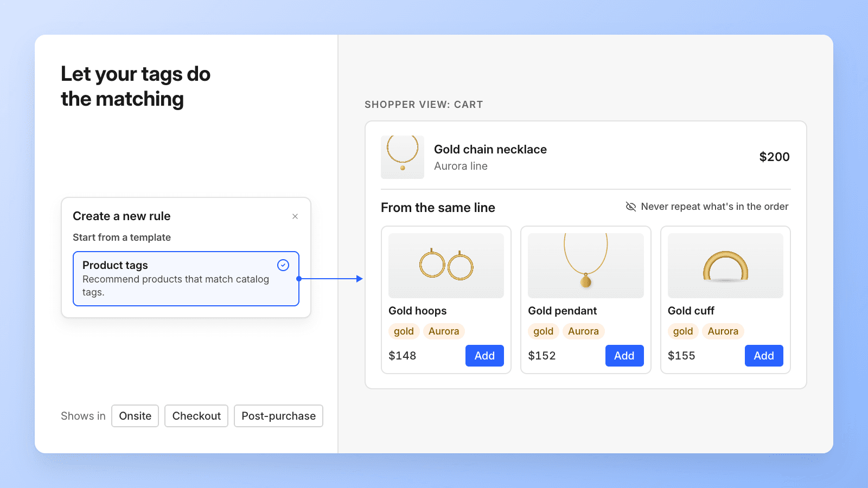Select the Checkout placement chip
The width and height of the screenshot is (868, 488).
[196, 416]
